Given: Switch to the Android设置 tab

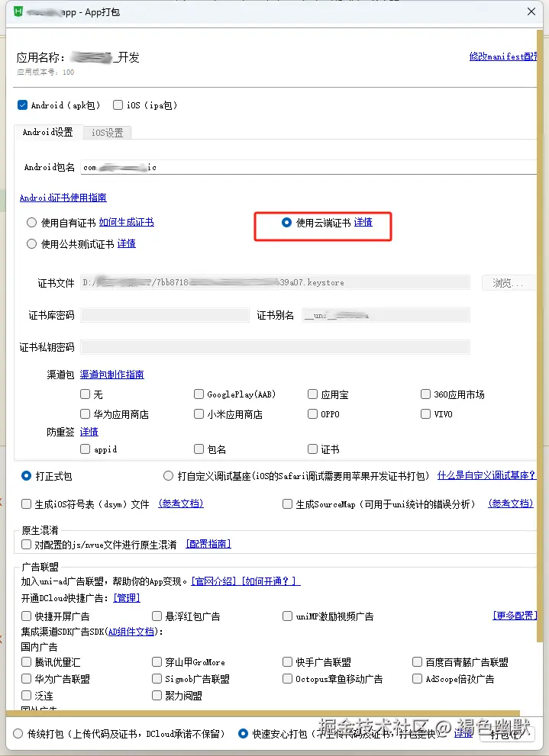Looking at the screenshot, I should [x=48, y=132].
